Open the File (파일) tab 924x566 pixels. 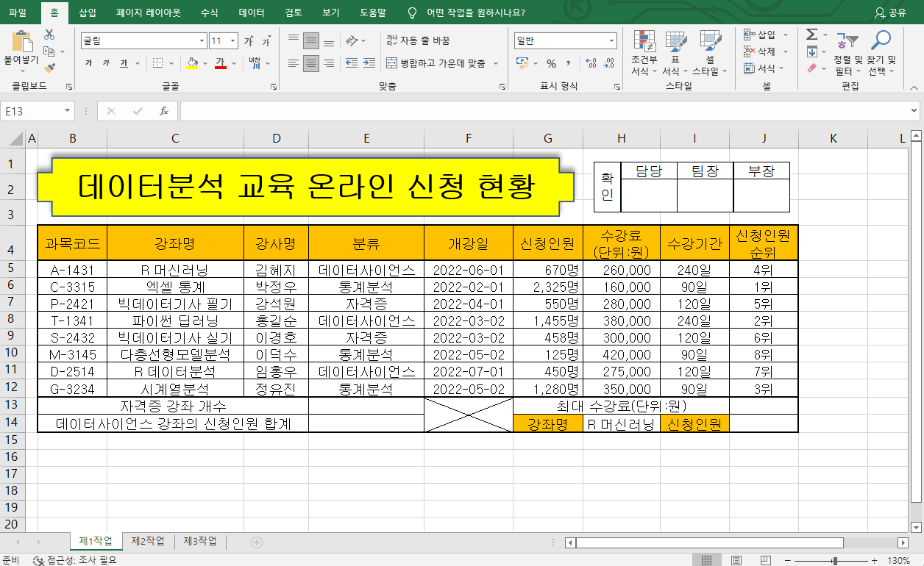pos(18,12)
